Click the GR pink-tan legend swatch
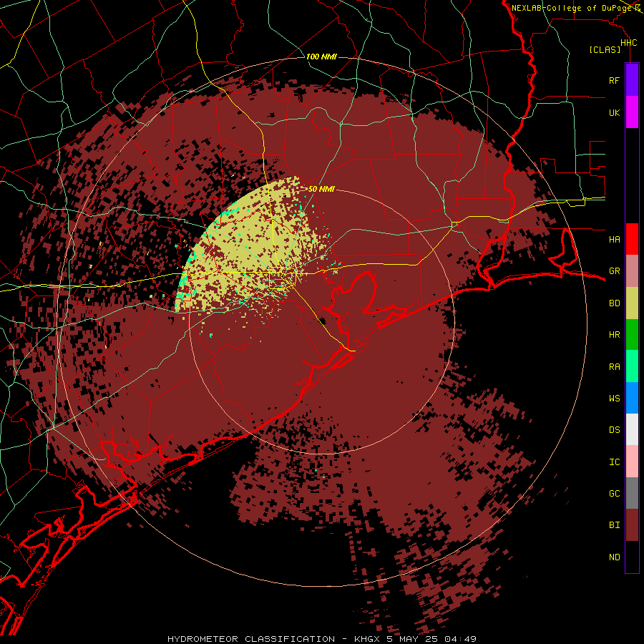644x644 pixels. point(632,271)
